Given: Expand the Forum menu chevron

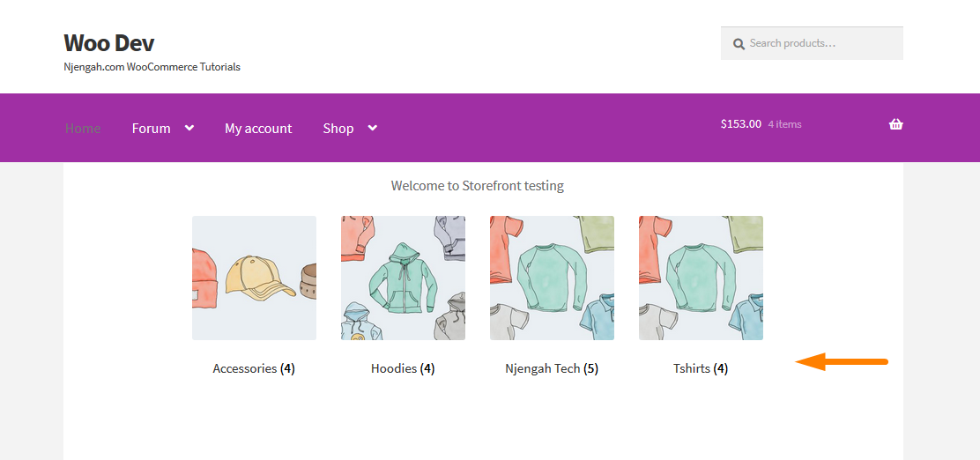Looking at the screenshot, I should coord(189,128).
